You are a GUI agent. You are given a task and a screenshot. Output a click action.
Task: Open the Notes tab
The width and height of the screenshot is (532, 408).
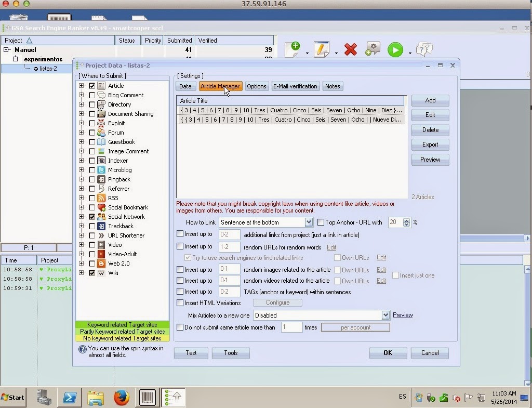(332, 86)
